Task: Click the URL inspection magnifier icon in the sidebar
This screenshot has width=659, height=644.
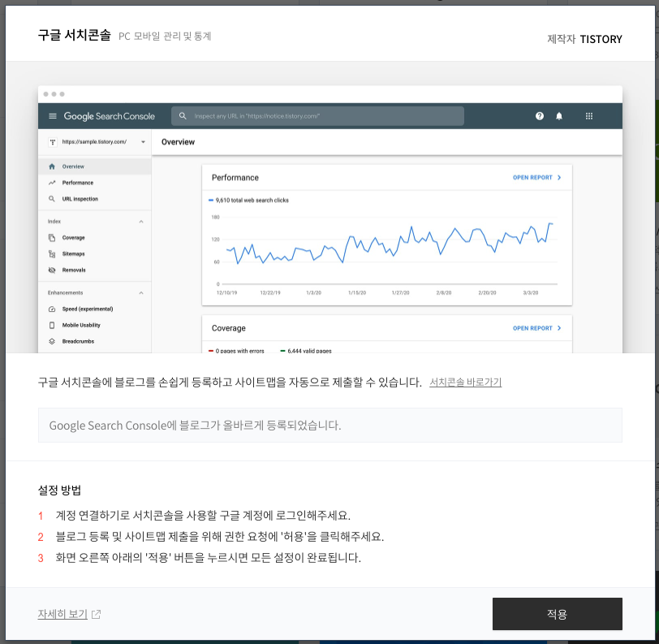Action: click(52, 199)
